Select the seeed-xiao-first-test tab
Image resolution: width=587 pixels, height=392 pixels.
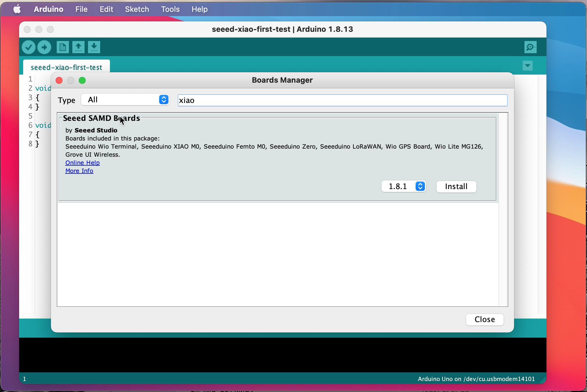click(66, 67)
